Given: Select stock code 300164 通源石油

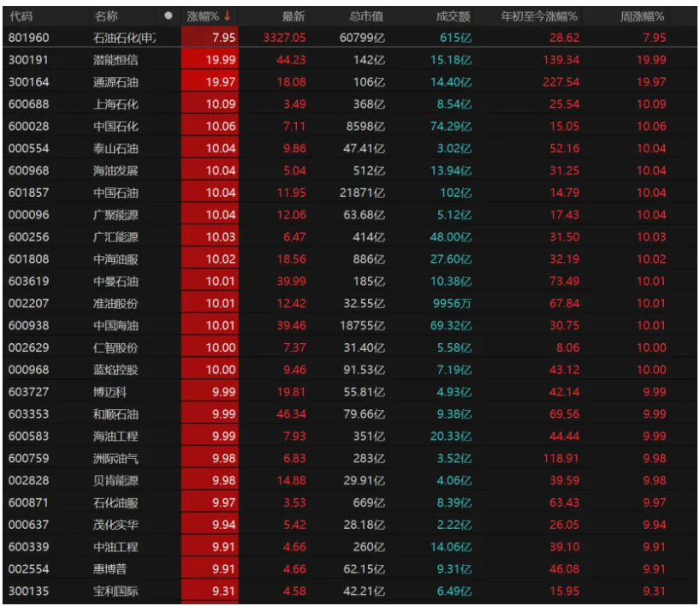Looking at the screenshot, I should point(26,81).
